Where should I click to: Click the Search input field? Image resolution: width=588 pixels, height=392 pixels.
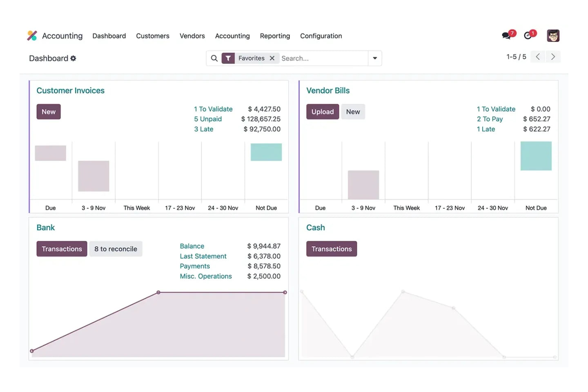point(323,58)
